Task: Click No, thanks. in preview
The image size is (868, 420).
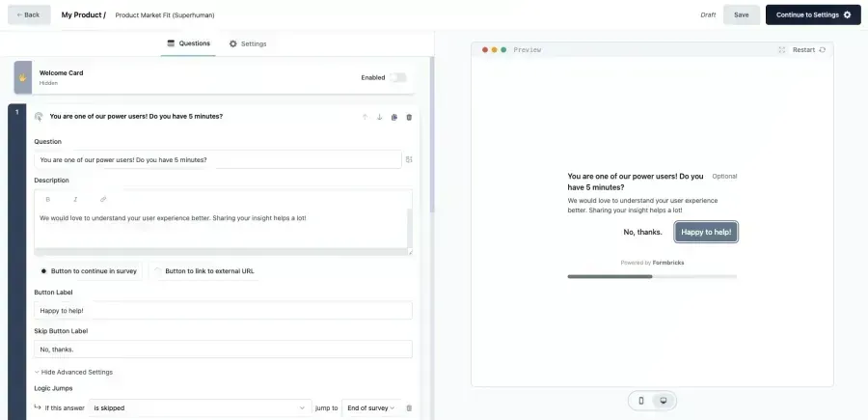Action: 642,232
